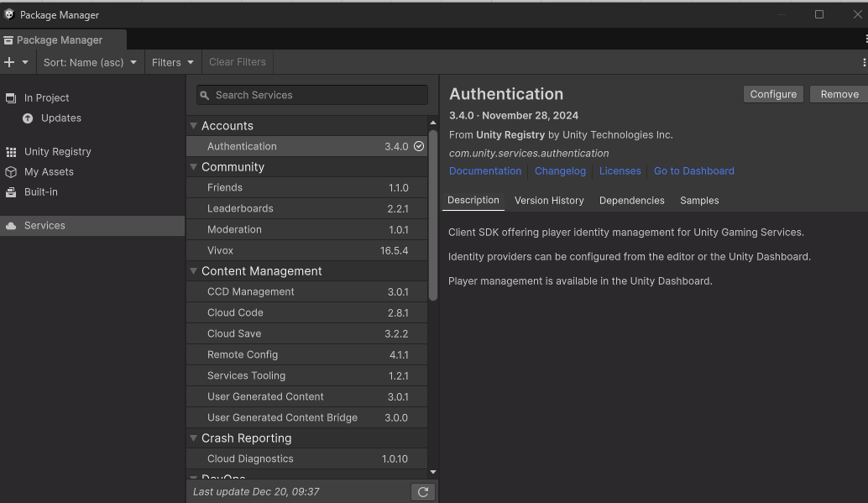
Task: Open My Assets in the sidebar
Action: click(49, 172)
